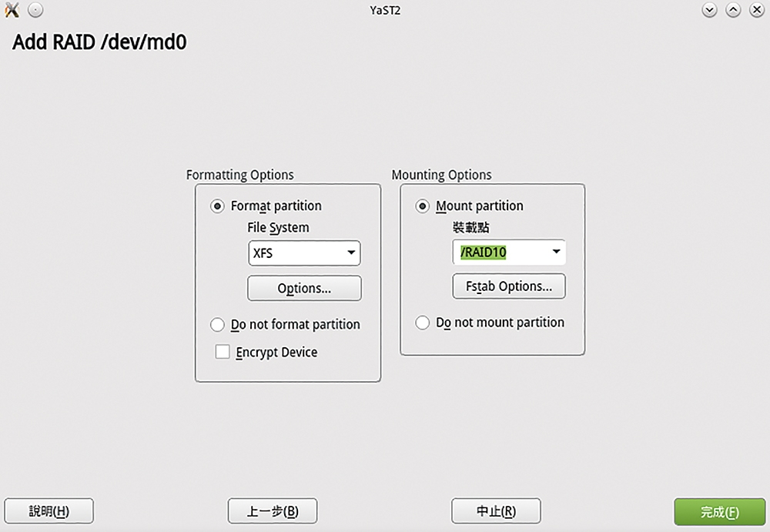
Task: Close the YaST2 window
Action: 755,11
